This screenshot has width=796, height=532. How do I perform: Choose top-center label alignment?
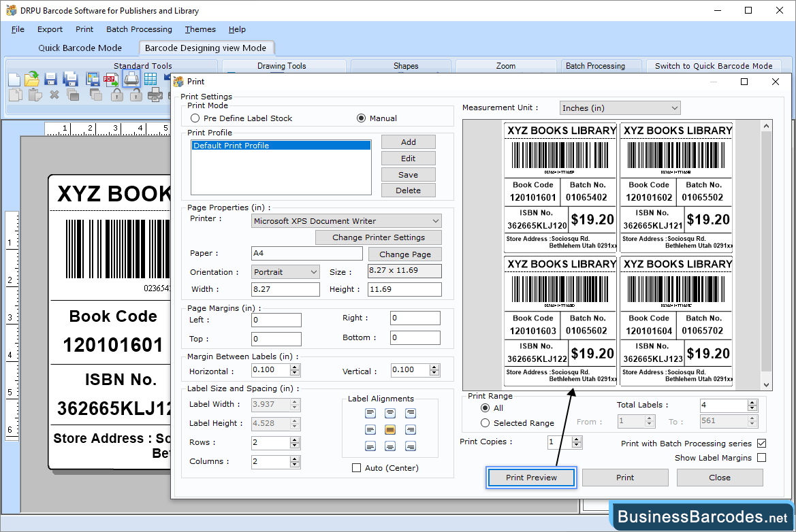(390, 414)
